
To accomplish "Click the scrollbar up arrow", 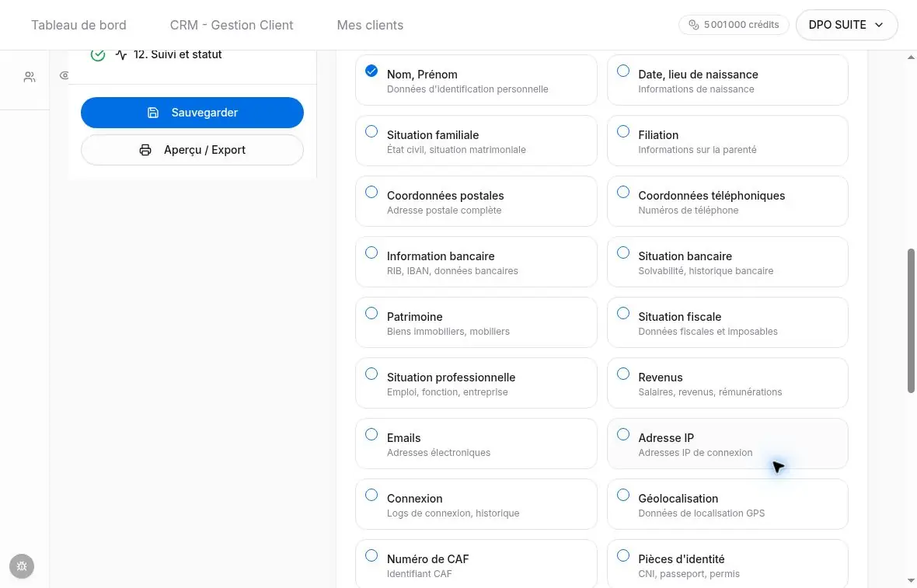I will tap(911, 57).
